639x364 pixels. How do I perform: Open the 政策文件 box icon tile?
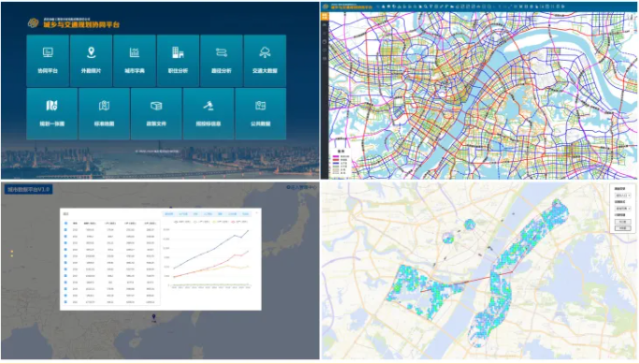(x=156, y=114)
